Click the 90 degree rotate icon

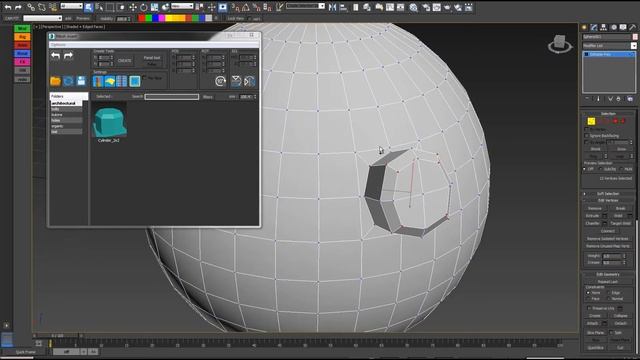220,81
